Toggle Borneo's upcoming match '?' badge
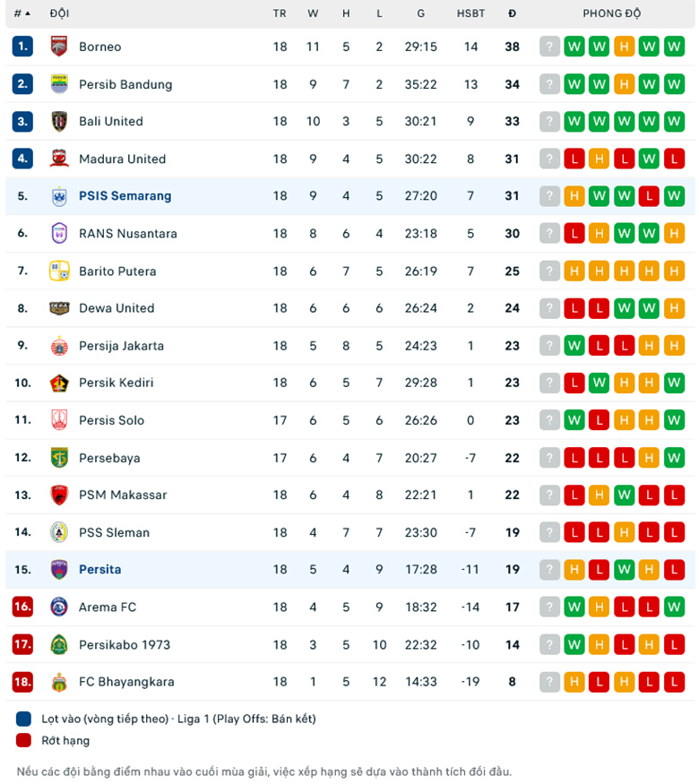The width and height of the screenshot is (699, 784). click(x=548, y=47)
